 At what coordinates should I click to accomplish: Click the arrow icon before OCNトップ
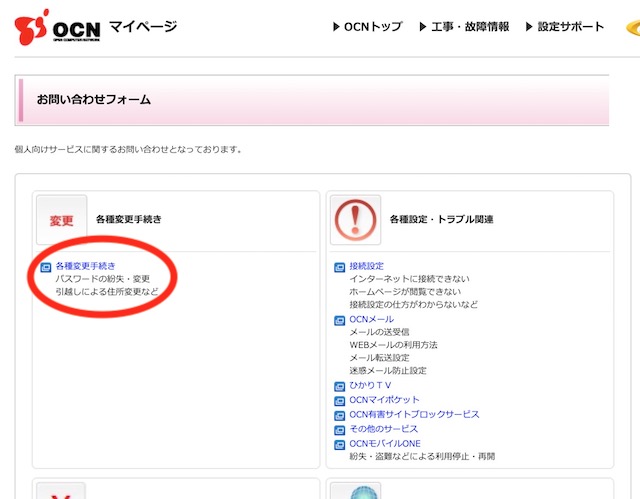(x=336, y=27)
